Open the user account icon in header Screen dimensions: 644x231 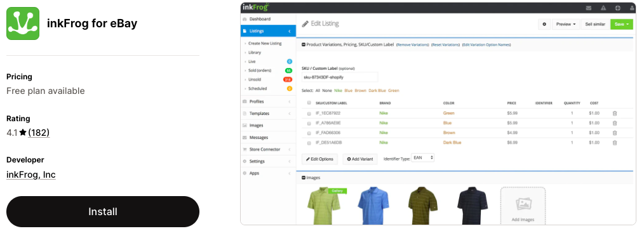click(632, 8)
